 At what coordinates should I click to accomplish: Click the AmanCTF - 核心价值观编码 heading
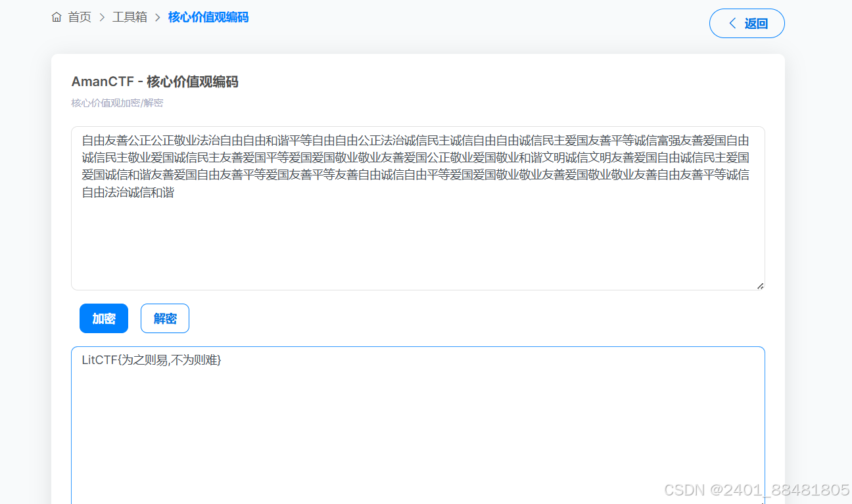point(154,82)
